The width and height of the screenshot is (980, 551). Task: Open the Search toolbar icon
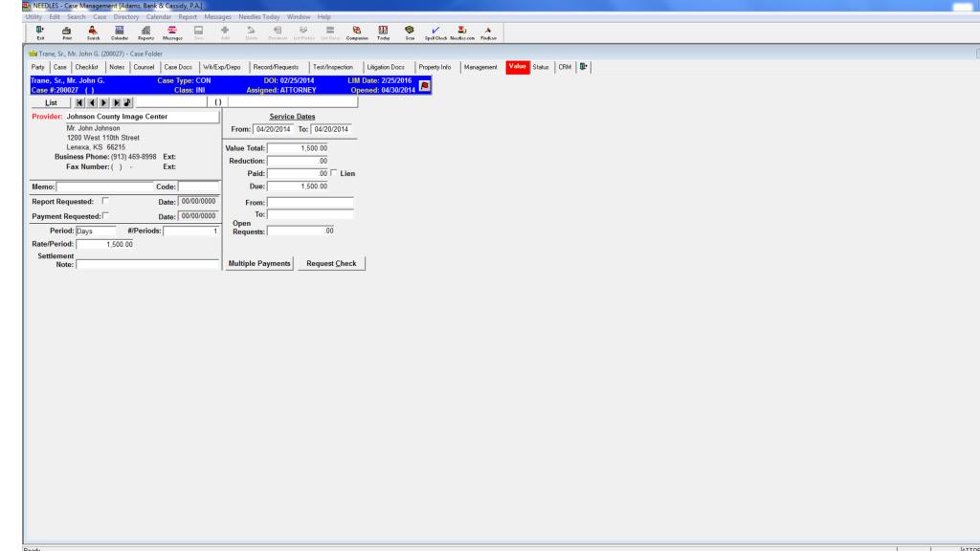[92, 32]
